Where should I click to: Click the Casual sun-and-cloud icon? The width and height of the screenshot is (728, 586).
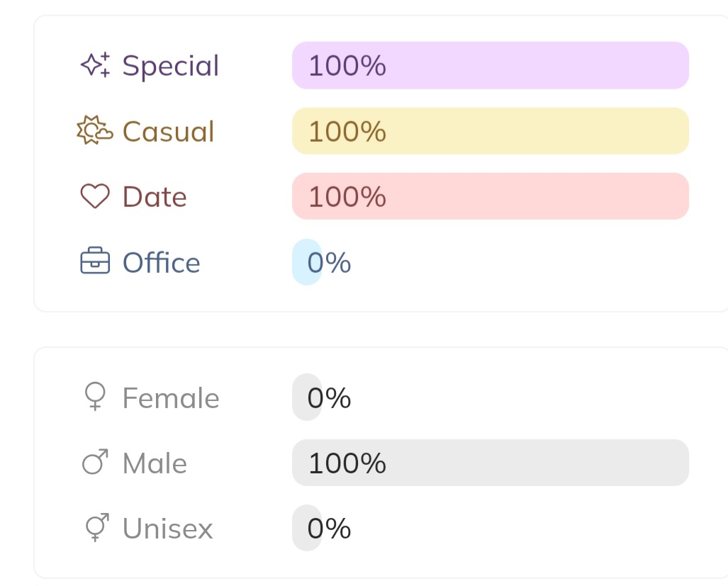click(x=94, y=131)
